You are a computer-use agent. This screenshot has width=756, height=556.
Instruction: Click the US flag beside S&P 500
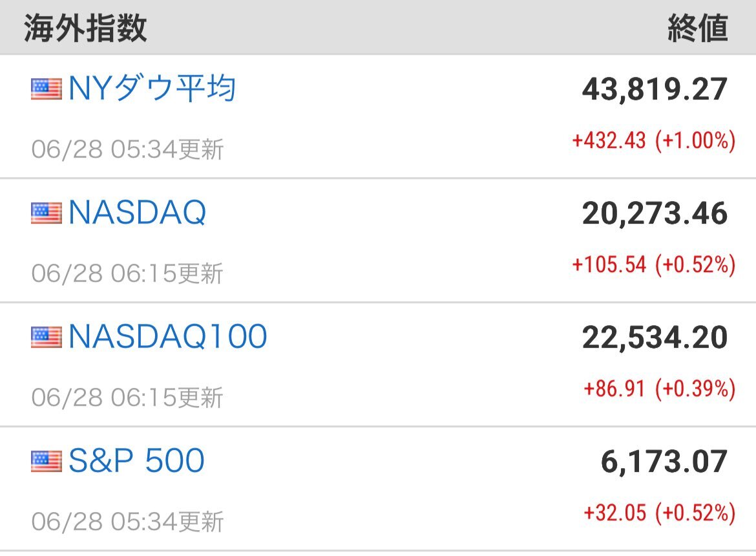point(47,461)
